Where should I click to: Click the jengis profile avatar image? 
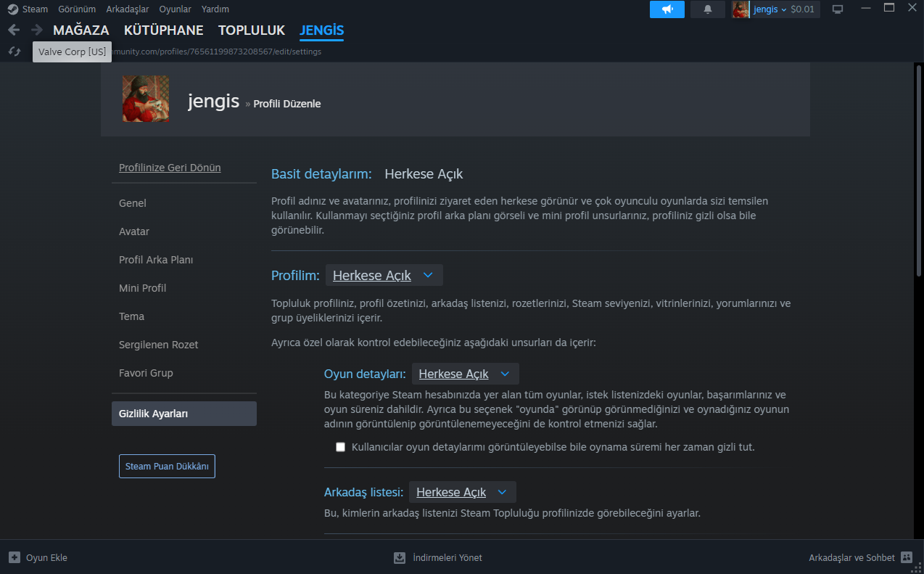[x=146, y=99]
